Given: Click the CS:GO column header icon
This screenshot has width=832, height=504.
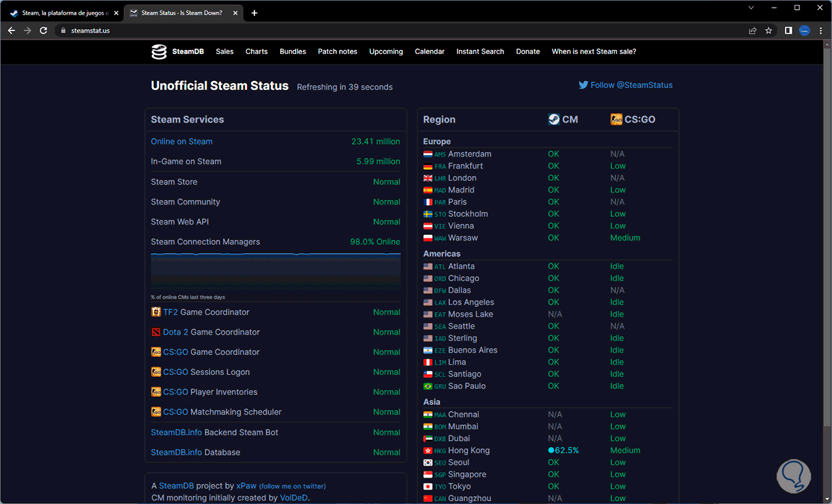Looking at the screenshot, I should coord(616,119).
